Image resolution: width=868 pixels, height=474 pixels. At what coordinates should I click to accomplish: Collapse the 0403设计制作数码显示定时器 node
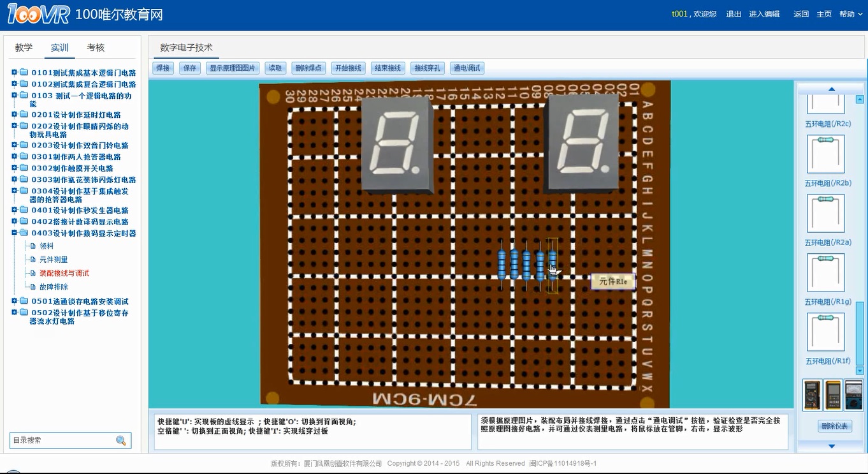click(x=14, y=233)
